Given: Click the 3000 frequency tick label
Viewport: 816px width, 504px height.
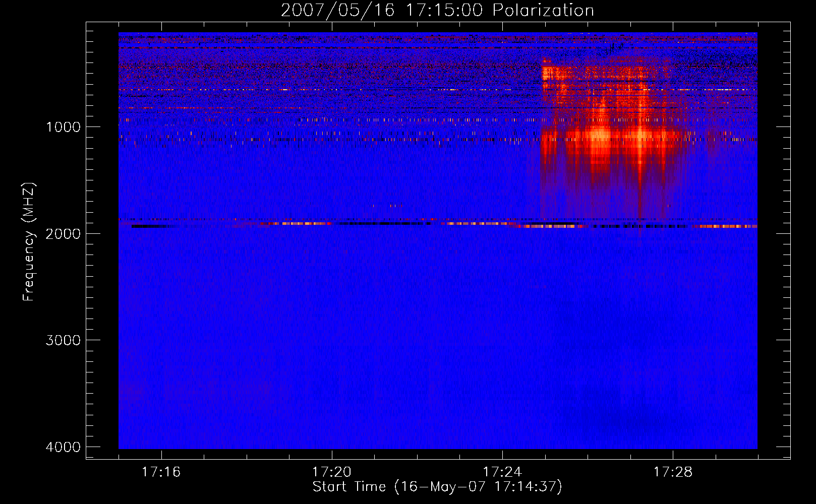Looking at the screenshot, I should pyautogui.click(x=63, y=340).
